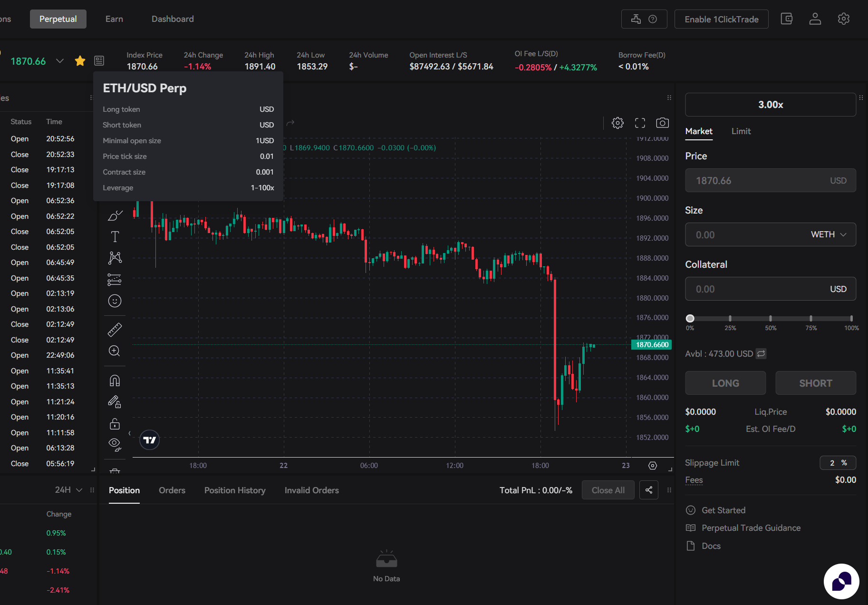Collapse the drawing toolbar arrow
This screenshot has width=868, height=605.
click(129, 433)
